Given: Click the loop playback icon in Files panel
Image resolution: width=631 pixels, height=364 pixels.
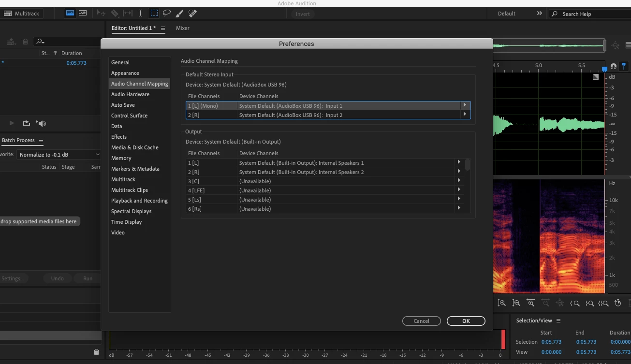Looking at the screenshot, I should [27, 123].
